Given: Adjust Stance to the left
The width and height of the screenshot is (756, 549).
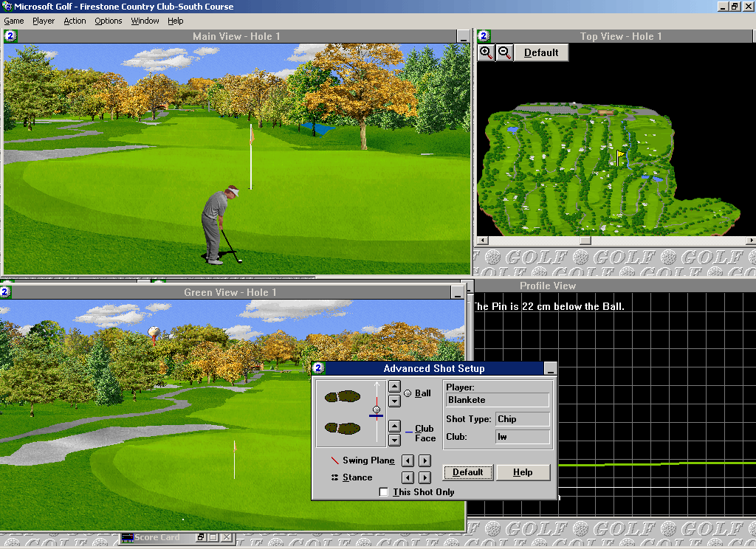Looking at the screenshot, I should click(408, 477).
